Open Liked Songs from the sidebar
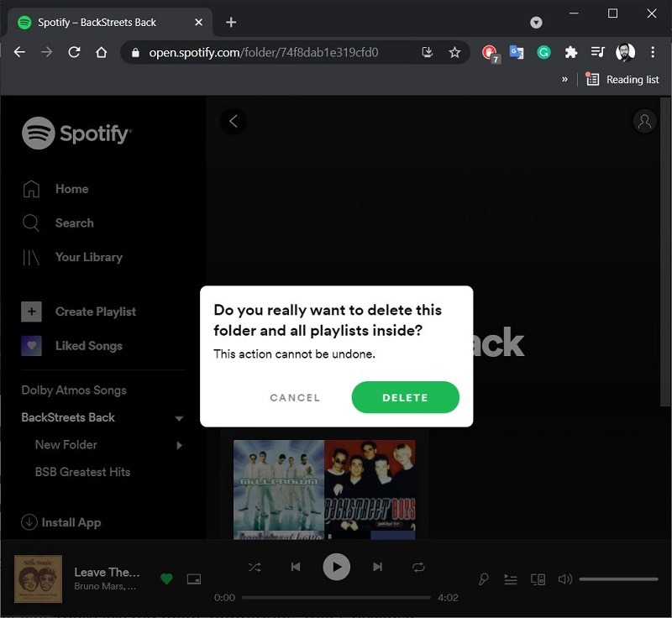Viewport: 672px width, 618px height. tap(88, 345)
